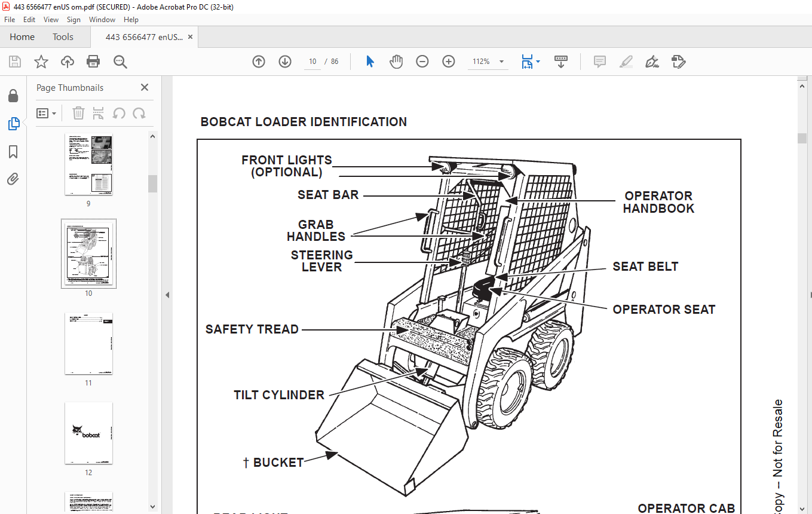Viewport: 812px width, 514px height.
Task: Open the security lock panel
Action: click(13, 96)
